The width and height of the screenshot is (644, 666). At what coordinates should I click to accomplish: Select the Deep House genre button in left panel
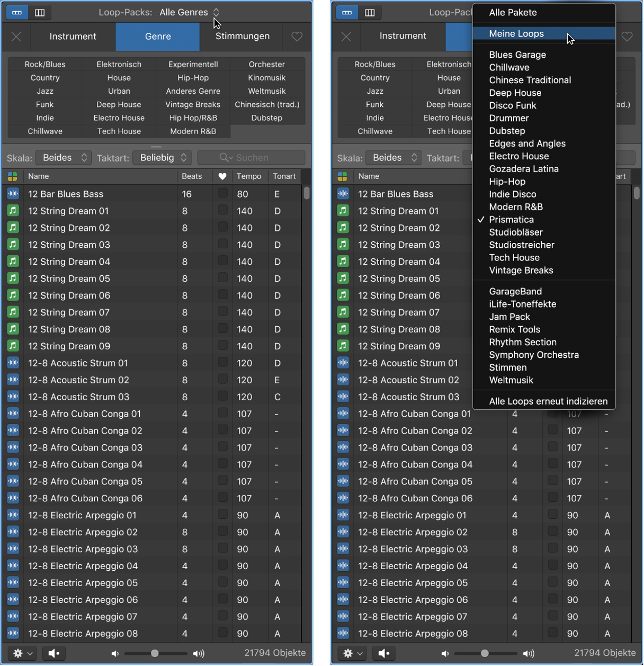tap(119, 104)
